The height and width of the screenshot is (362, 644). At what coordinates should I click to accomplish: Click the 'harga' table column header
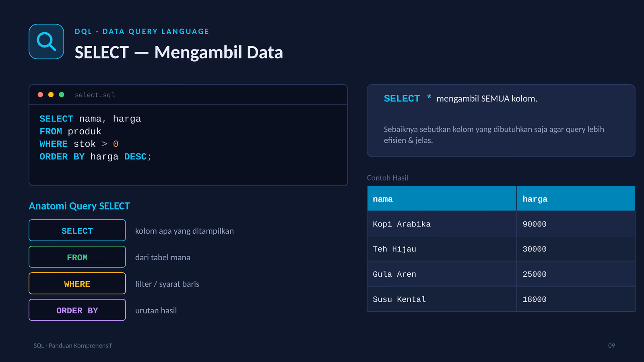pyautogui.click(x=576, y=199)
